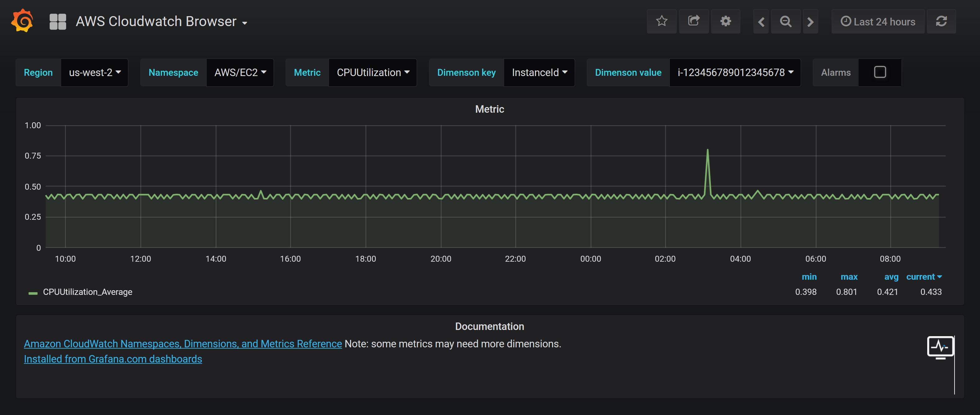Refresh the dashboard
Viewport: 980px width, 415px height.
(941, 21)
